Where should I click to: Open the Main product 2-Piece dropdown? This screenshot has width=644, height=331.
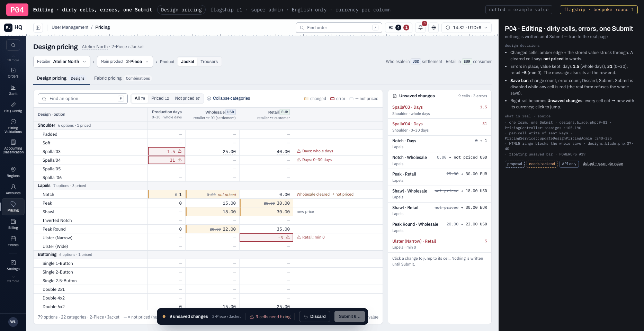[x=125, y=62]
